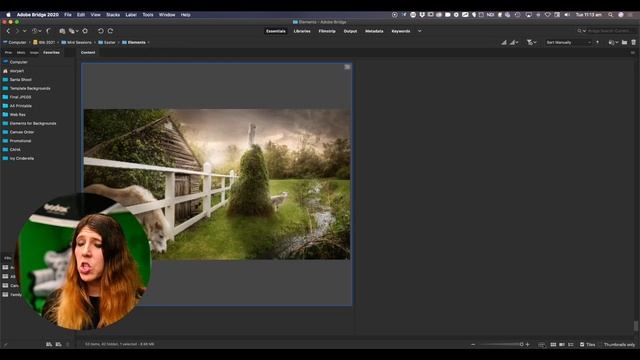Viewport: 640px width, 360px height.
Task: Open Promotional favorite folder
Action: pyautogui.click(x=20, y=141)
